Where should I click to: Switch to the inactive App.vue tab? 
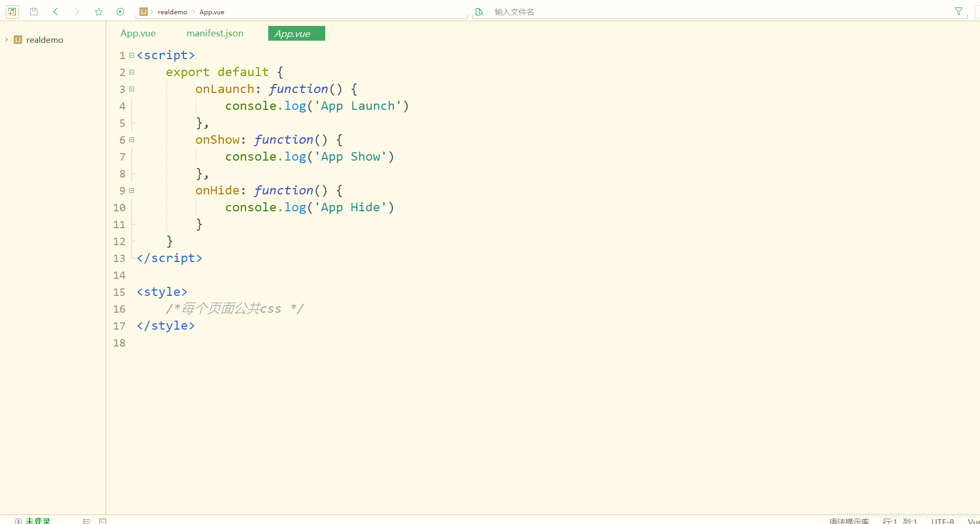click(138, 33)
